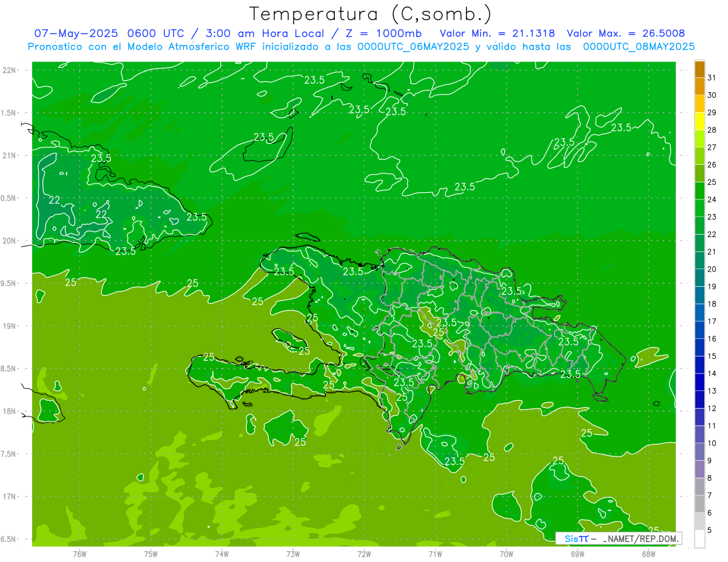Click the legend scale label 16
The height and width of the screenshot is (562, 728).
tap(712, 339)
